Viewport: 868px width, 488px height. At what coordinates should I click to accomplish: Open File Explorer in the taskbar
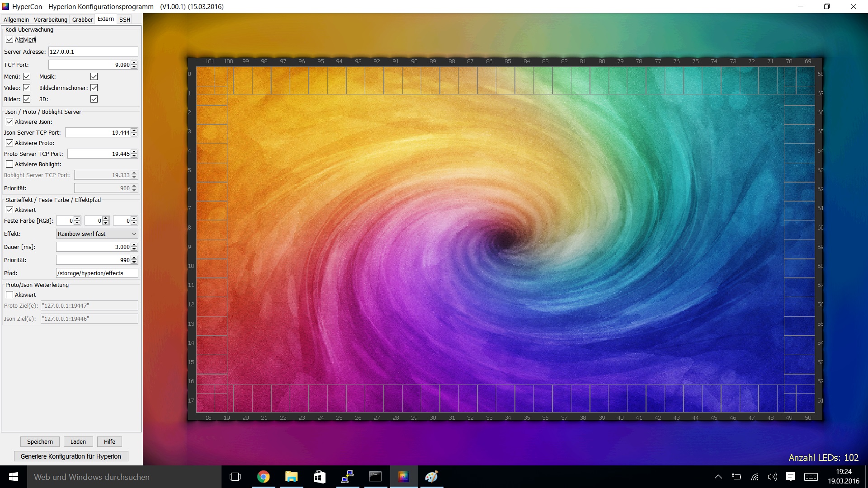click(291, 477)
